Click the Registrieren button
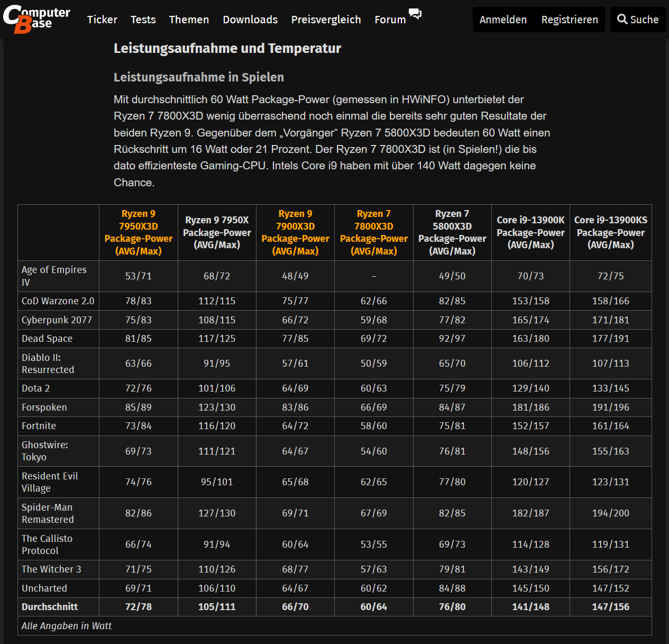669x644 pixels. coord(570,20)
